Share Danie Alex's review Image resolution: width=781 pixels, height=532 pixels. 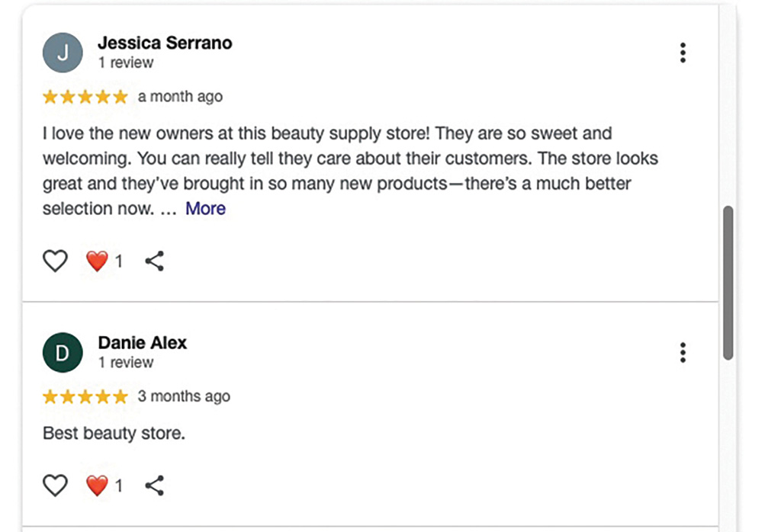(154, 486)
